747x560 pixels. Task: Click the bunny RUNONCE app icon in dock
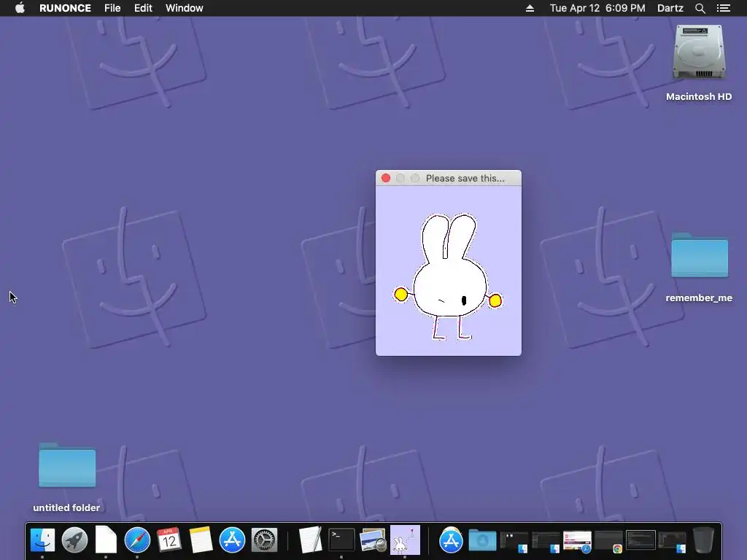pyautogui.click(x=405, y=540)
